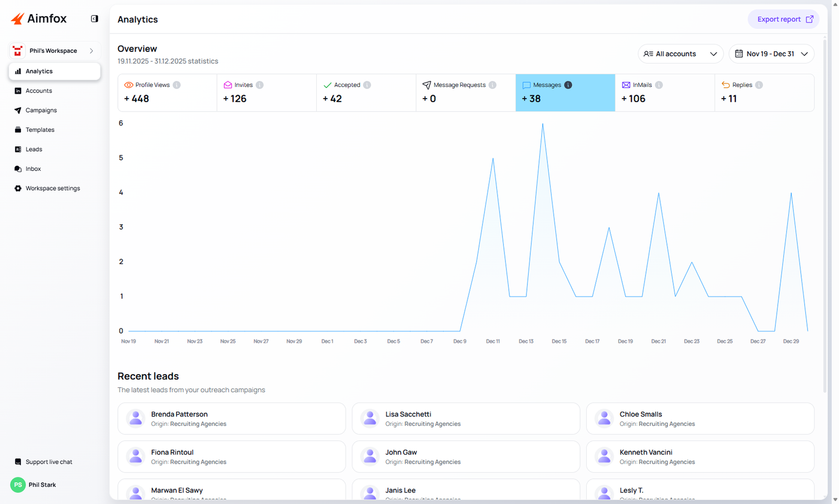Image resolution: width=839 pixels, height=504 pixels.
Task: Go to the Inbox section
Action: [33, 169]
